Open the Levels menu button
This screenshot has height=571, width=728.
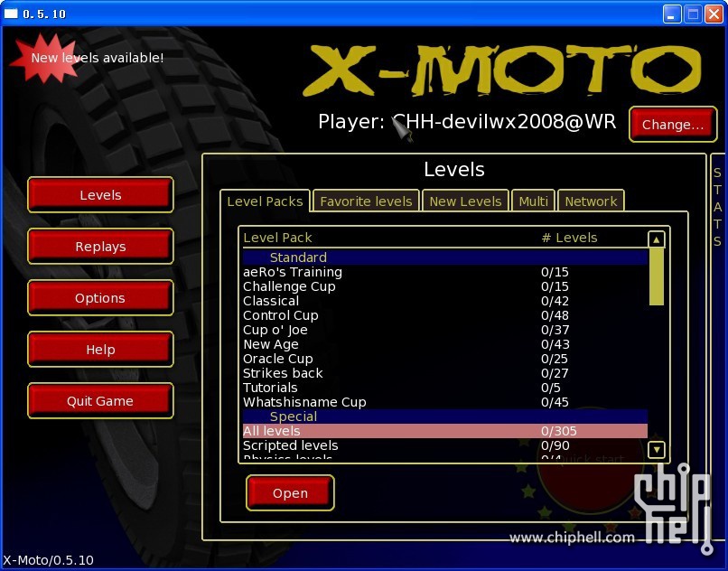click(x=100, y=194)
